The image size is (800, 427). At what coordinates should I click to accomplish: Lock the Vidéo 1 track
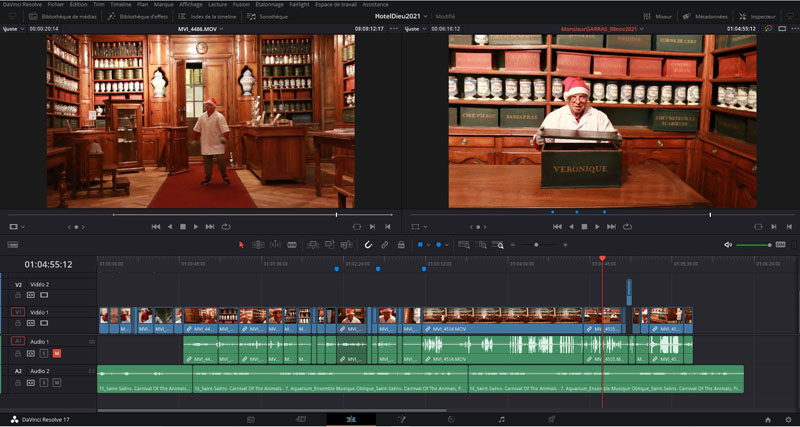click(x=17, y=323)
